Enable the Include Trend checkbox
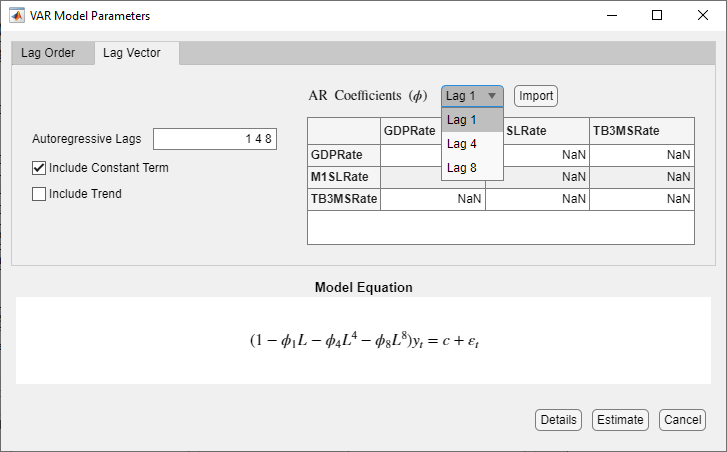The image size is (727, 452). point(40,194)
